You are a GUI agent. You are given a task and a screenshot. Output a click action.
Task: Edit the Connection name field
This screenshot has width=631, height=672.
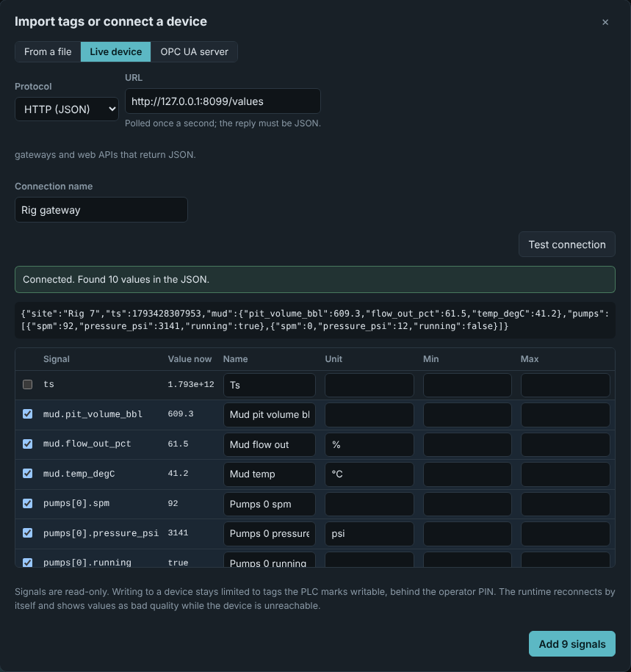click(x=101, y=210)
